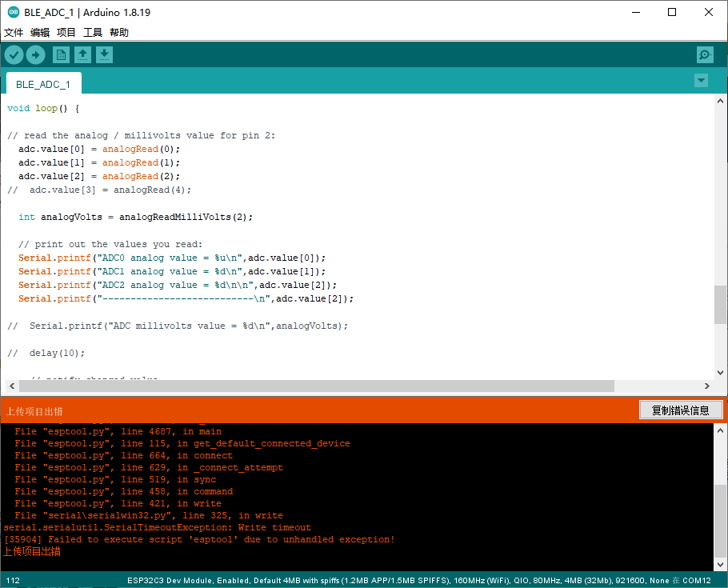The height and width of the screenshot is (588, 728).
Task: Click the horizontal scroll left arrow
Action: pos(12,386)
